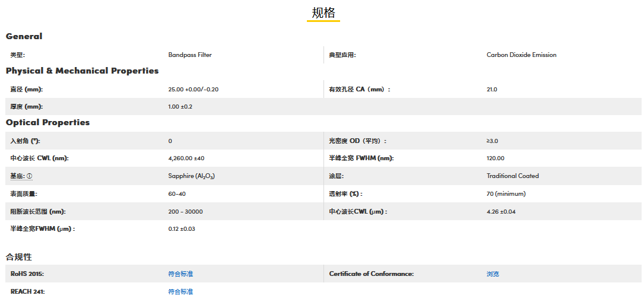Select the 60-40 surface quality value
The image size is (644, 305).
pos(177,193)
